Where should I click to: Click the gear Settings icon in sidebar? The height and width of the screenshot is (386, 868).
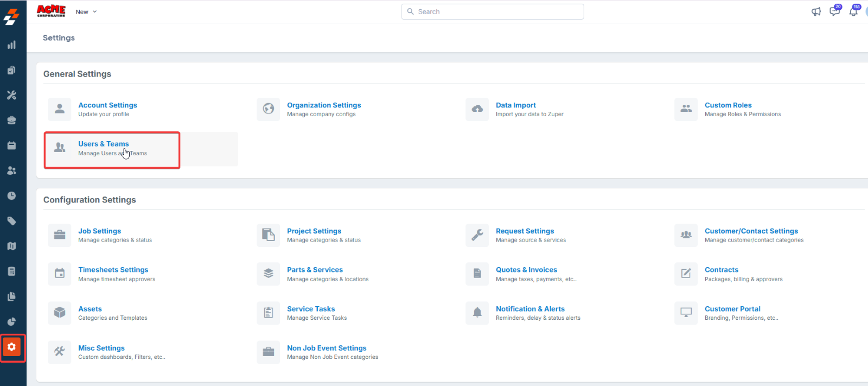[12, 347]
